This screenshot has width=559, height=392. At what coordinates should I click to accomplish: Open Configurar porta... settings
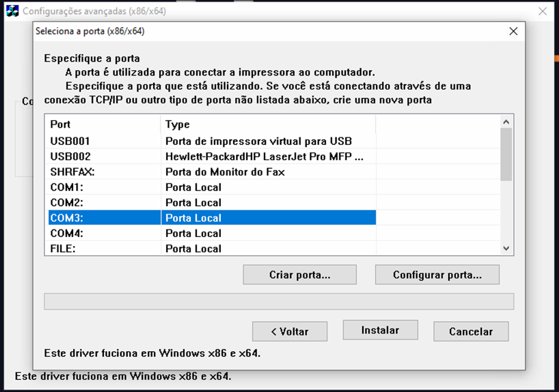point(437,275)
